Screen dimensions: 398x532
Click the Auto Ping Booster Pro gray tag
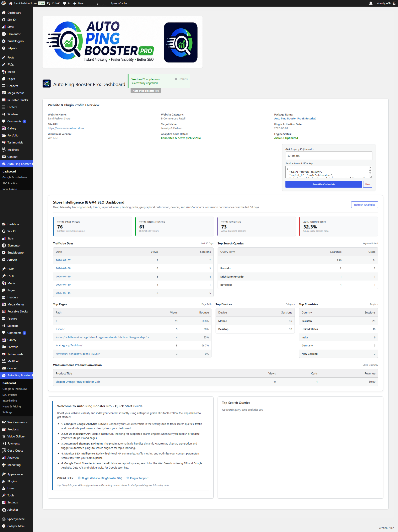tap(146, 91)
